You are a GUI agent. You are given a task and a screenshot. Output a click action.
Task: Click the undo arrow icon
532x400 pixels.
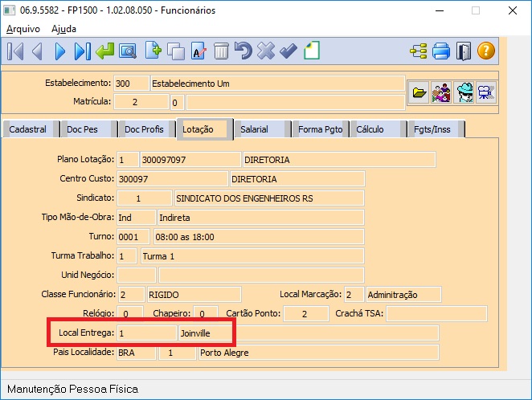(243, 51)
